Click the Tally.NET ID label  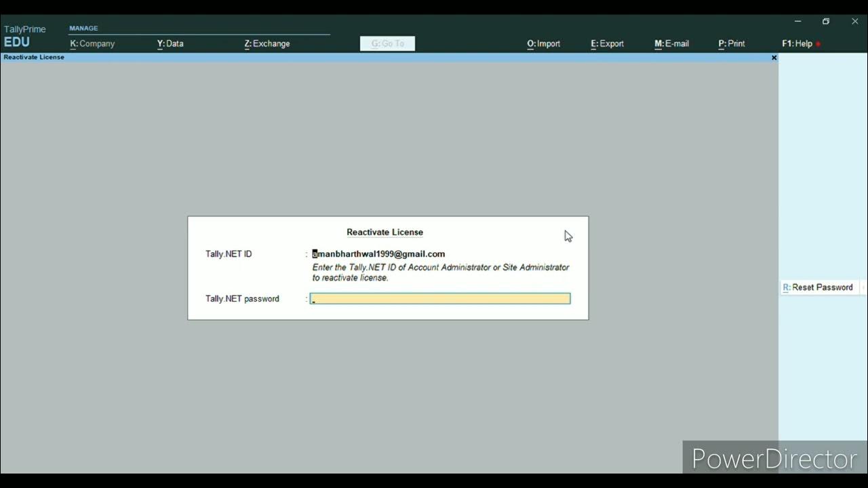[229, 254]
